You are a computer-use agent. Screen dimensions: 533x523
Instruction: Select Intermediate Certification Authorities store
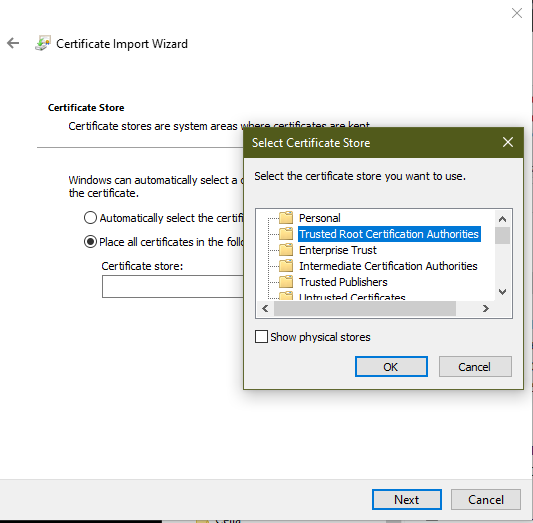click(388, 266)
